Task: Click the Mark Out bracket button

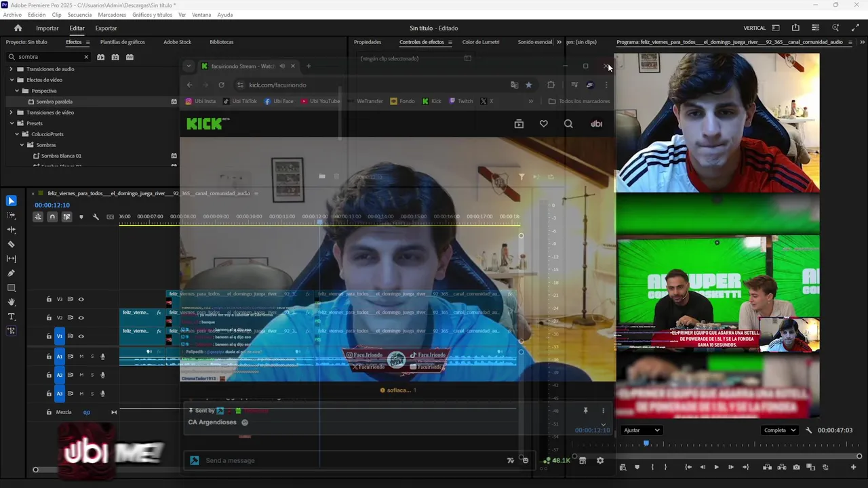Action: (x=665, y=467)
